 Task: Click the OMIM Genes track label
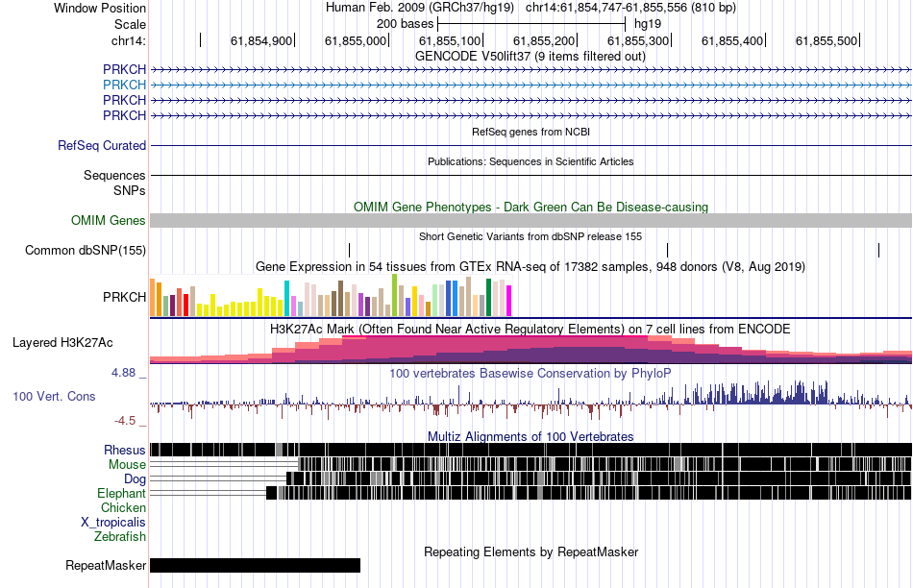(109, 221)
